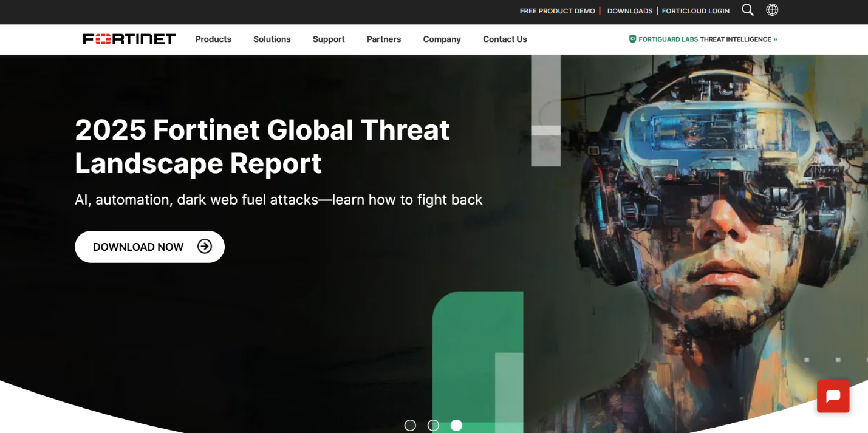Screen dimensions: 868x433
Task: Click the Fortinet logo
Action: click(129, 39)
